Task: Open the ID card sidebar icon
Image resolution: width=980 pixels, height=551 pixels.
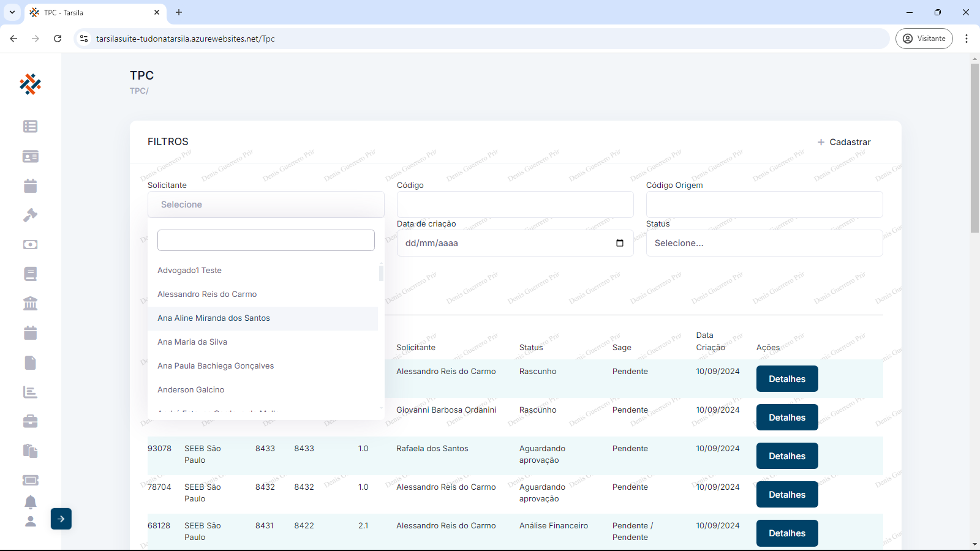Action: [30, 157]
